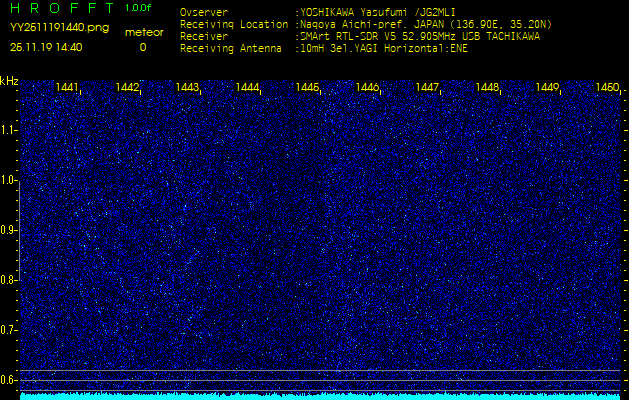Click the 1441 time axis label
Screen dimensions: 629x400
[67, 87]
